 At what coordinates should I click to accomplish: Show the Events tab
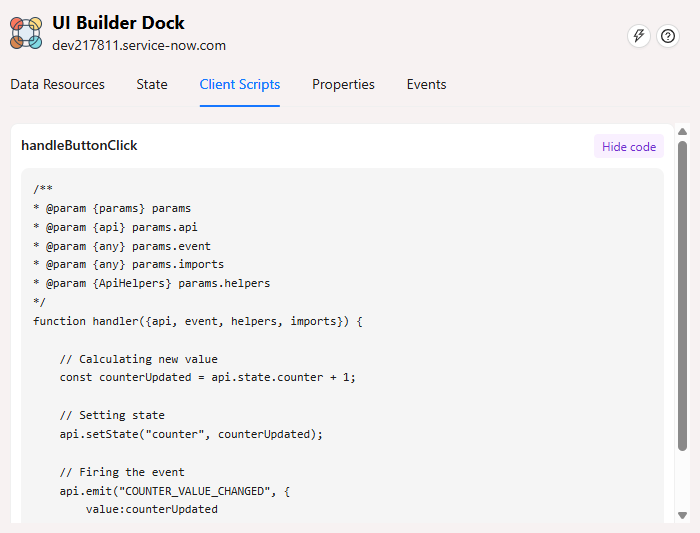pos(426,85)
